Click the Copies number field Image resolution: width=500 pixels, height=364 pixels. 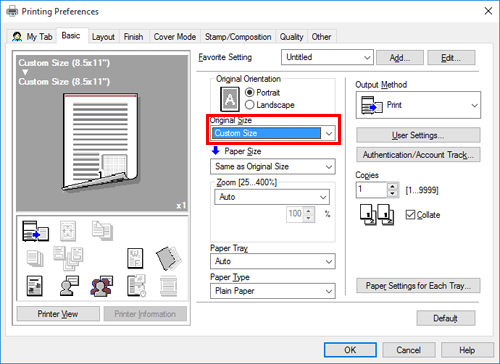371,190
